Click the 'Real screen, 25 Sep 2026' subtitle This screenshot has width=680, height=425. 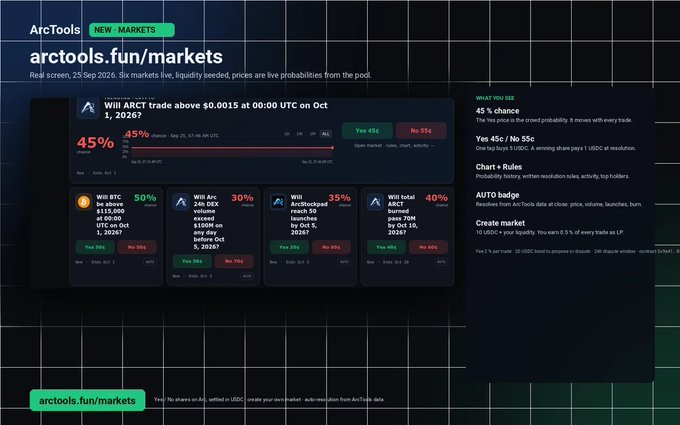tap(200, 75)
